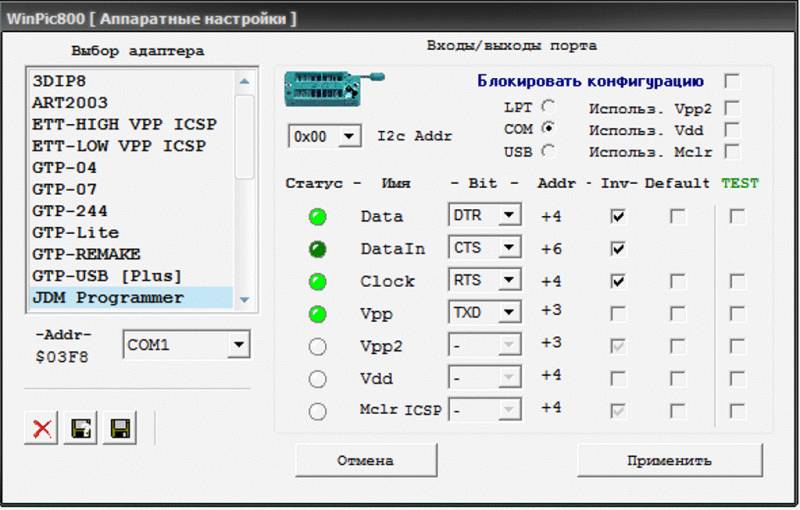This screenshot has width=800, height=510.
Task: Open the COM1 port dropdown
Action: (238, 345)
